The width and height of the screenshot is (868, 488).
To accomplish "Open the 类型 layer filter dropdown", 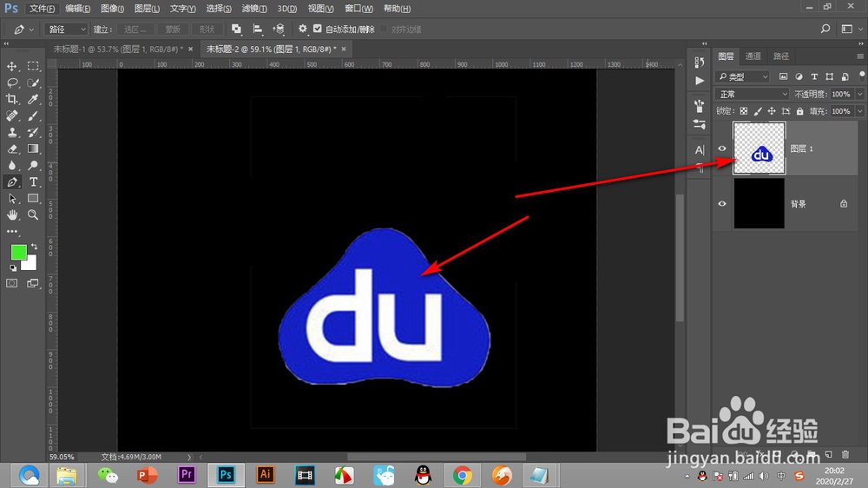I will (x=742, y=76).
